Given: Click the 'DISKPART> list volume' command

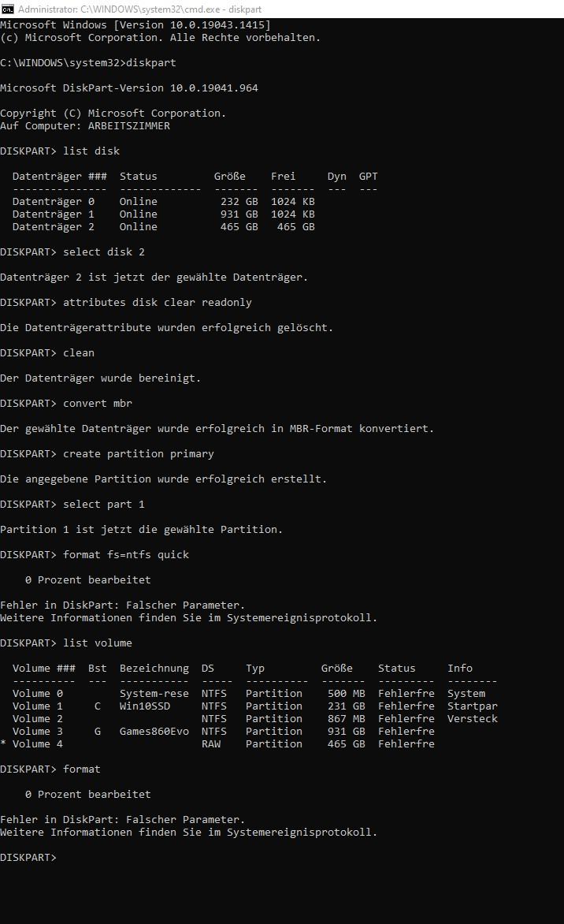Looking at the screenshot, I should [66, 643].
